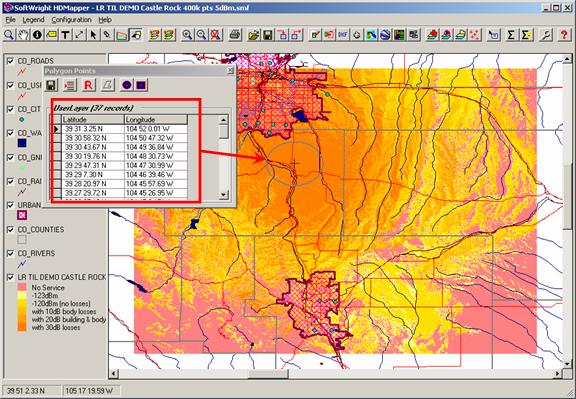Open the Configuration menu

[71, 20]
